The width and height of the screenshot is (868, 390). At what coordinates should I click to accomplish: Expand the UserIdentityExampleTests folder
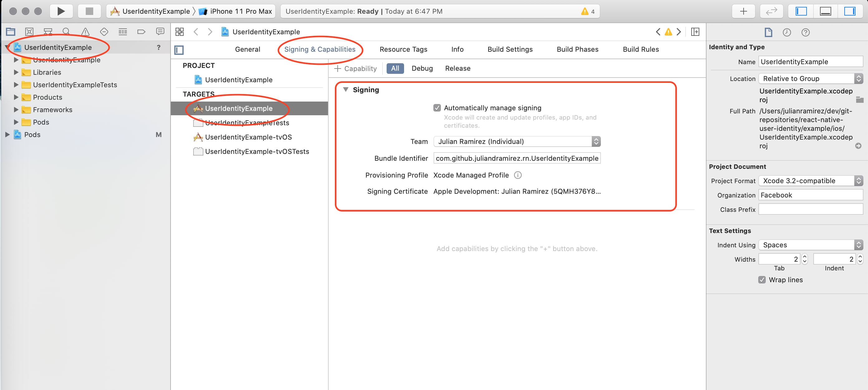[x=16, y=84]
